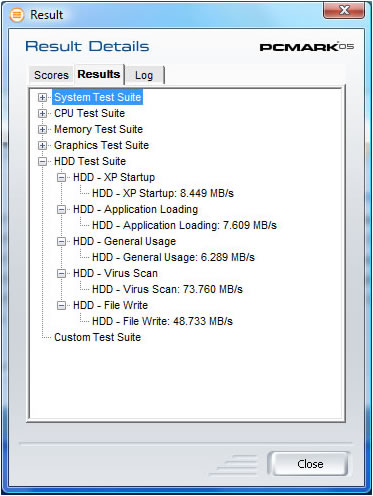The width and height of the screenshot is (373, 496).
Task: Click the Result Details heading
Action: (x=87, y=46)
